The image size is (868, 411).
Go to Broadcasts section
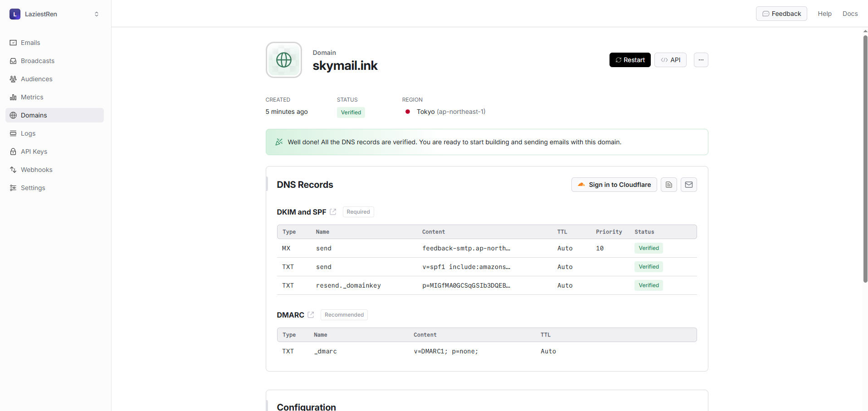tap(37, 61)
